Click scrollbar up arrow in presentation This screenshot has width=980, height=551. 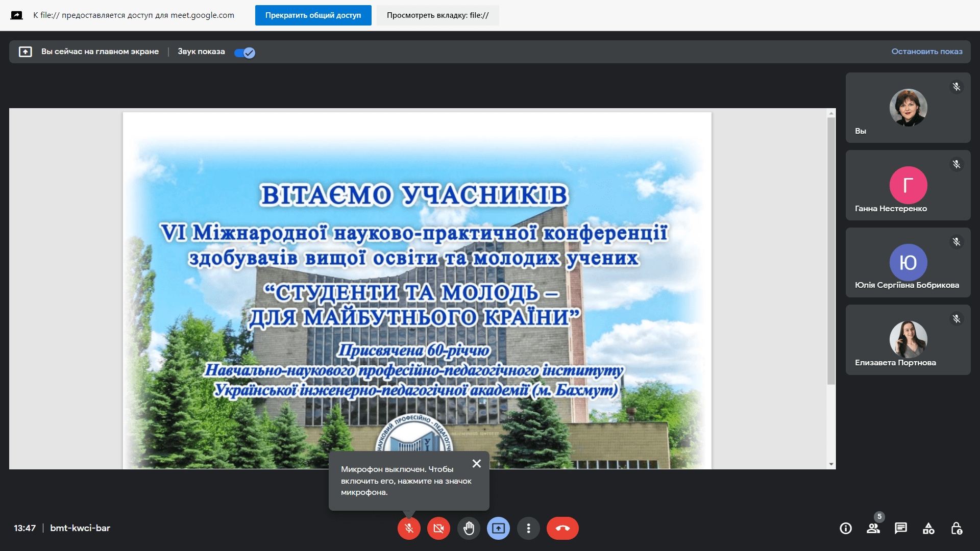[x=831, y=113]
